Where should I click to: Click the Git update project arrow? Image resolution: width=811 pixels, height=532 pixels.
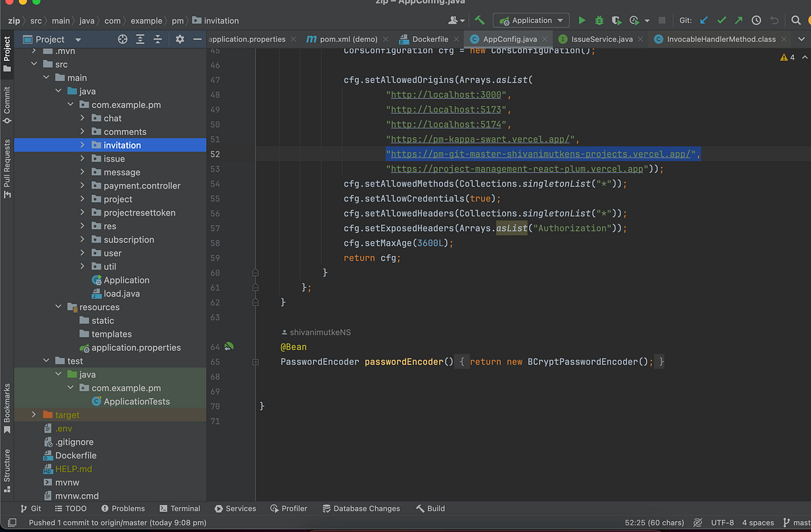[704, 21]
